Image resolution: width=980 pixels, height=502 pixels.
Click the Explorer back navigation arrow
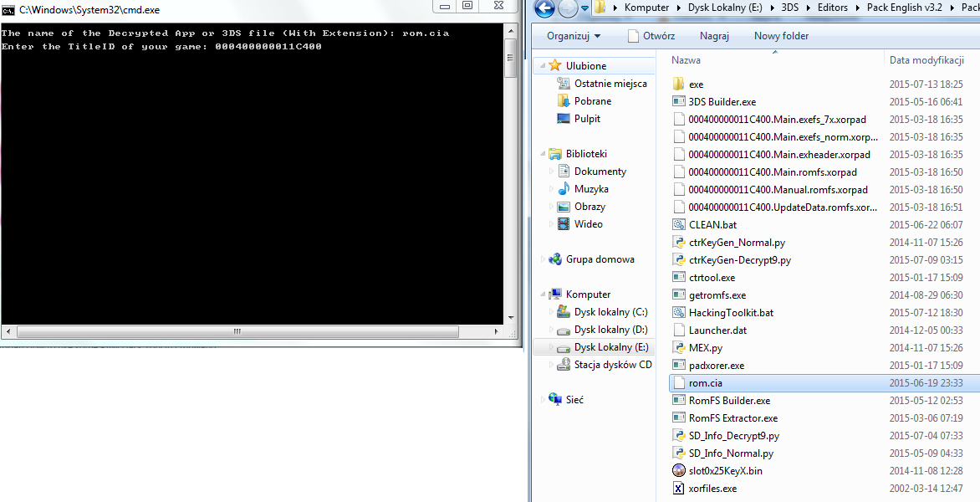pyautogui.click(x=545, y=8)
